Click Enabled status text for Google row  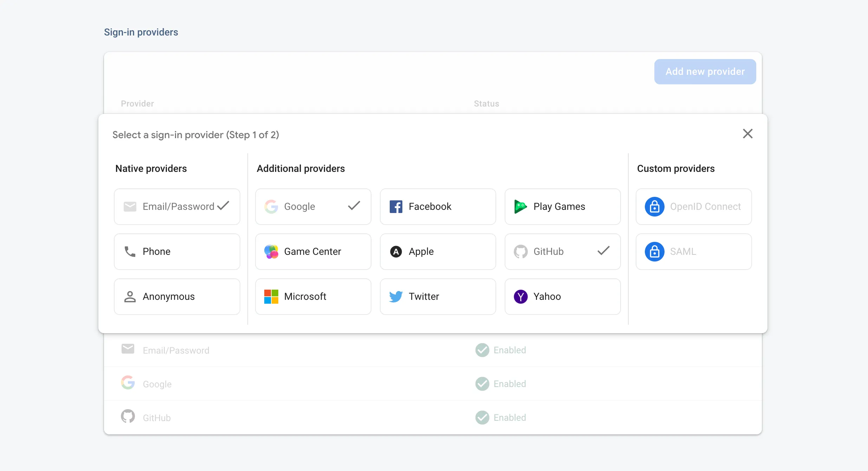coord(510,384)
